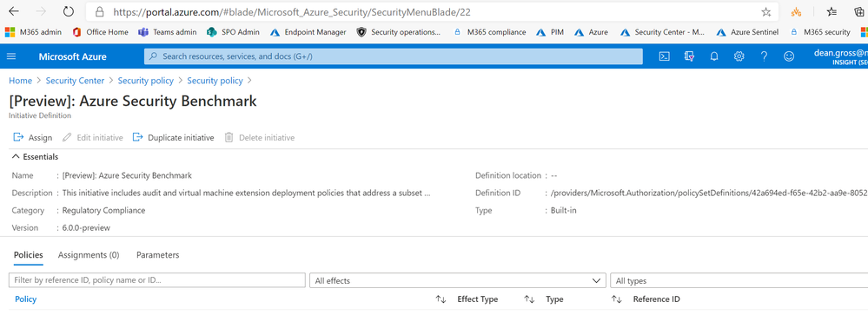This screenshot has width=868, height=315.
Task: Collapse the Essentials section
Action: coord(35,156)
